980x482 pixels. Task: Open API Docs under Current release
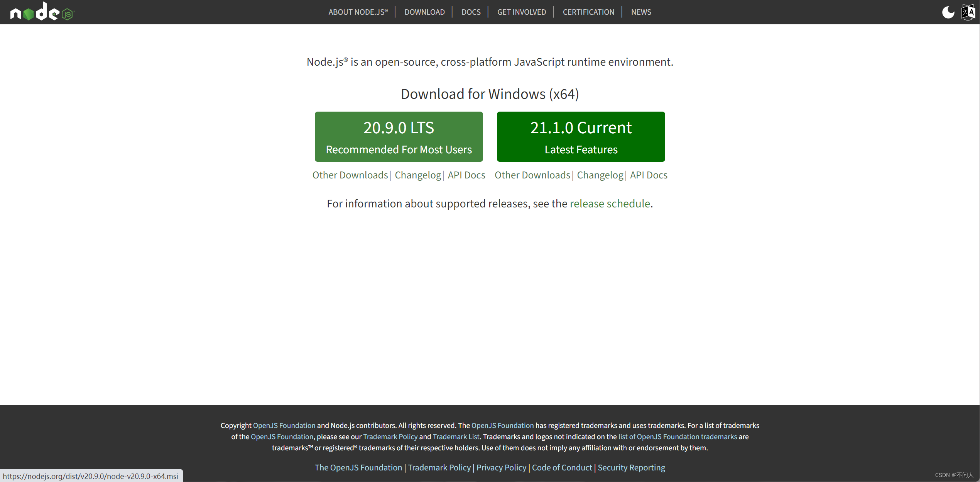[x=648, y=175]
